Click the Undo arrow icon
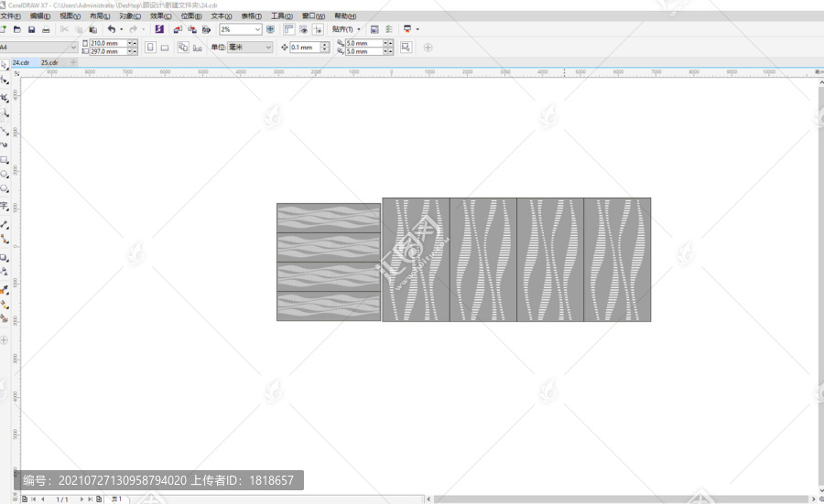The height and width of the screenshot is (504, 824). pyautogui.click(x=112, y=29)
